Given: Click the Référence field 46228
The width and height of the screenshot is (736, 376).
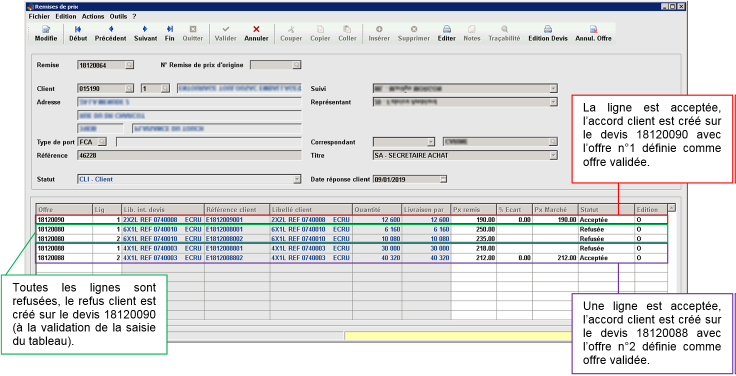Looking at the screenshot, I should 189,155.
